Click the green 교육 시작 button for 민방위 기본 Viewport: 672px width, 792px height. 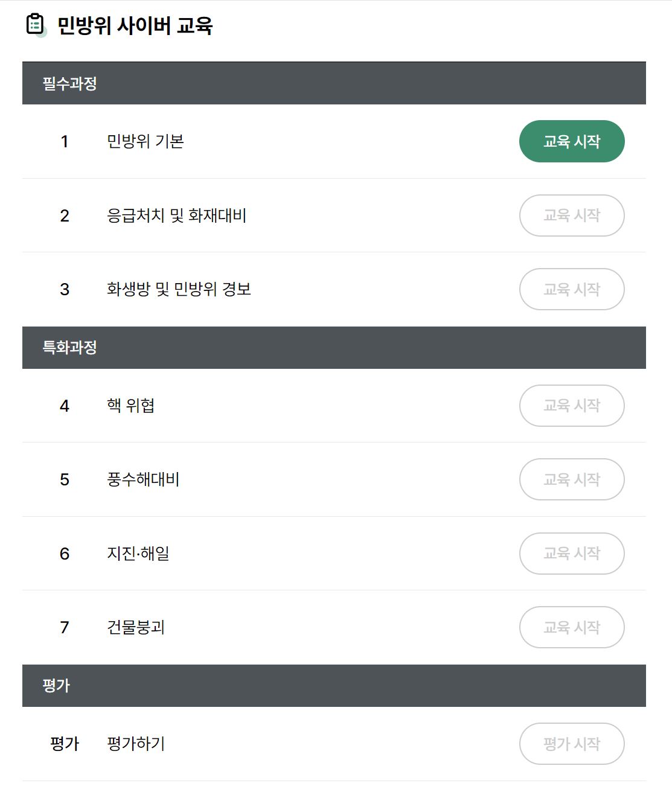click(571, 141)
